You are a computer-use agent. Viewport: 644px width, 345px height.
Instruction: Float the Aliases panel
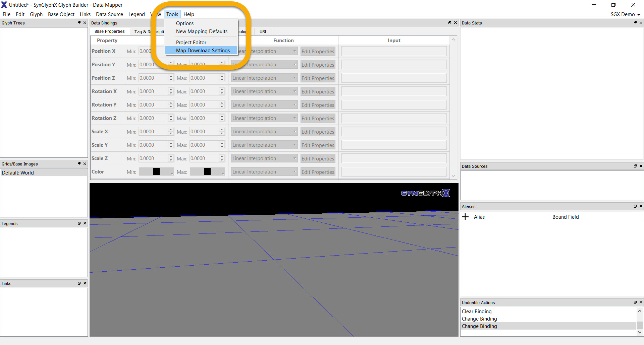point(635,206)
